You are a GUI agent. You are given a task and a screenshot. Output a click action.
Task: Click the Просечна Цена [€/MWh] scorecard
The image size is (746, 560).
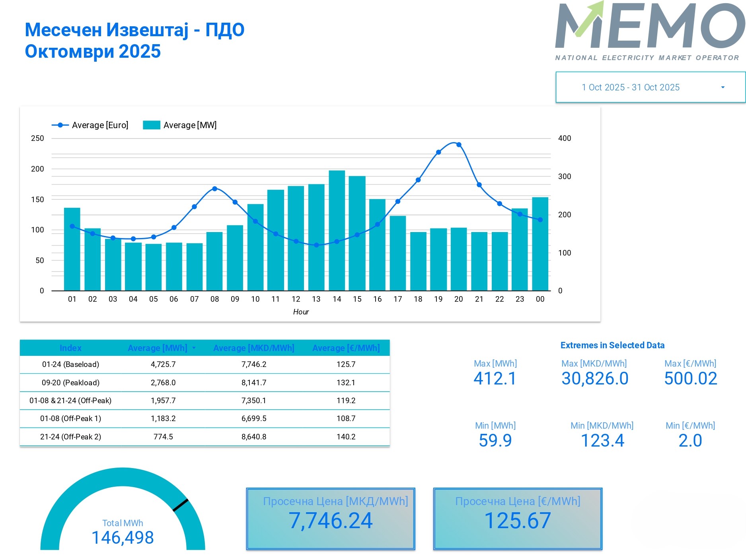(517, 519)
